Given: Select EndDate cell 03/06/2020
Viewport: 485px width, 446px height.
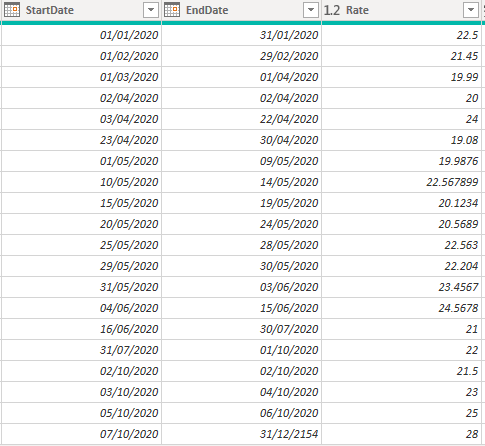Looking at the screenshot, I should point(242,287).
